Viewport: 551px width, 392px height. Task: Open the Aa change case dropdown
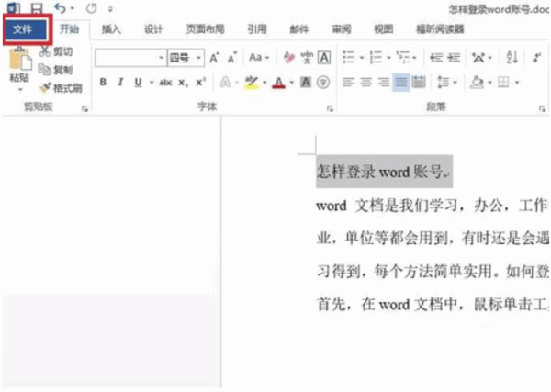coord(259,57)
